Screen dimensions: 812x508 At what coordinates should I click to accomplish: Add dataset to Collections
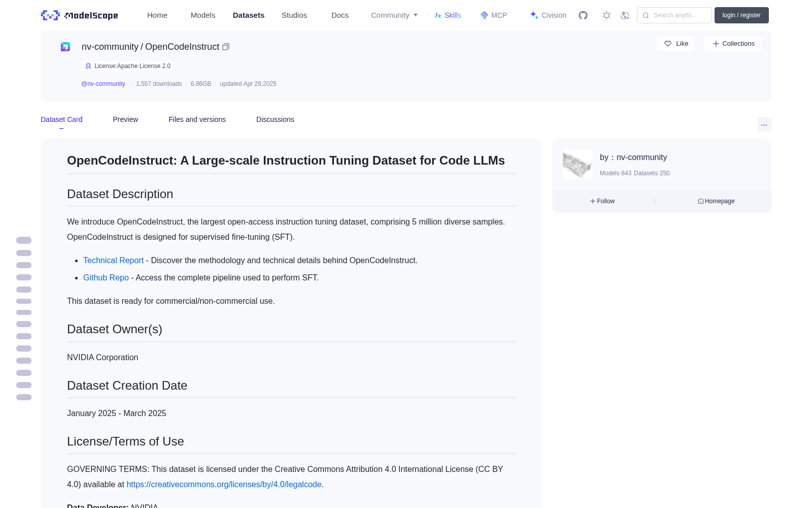[733, 44]
